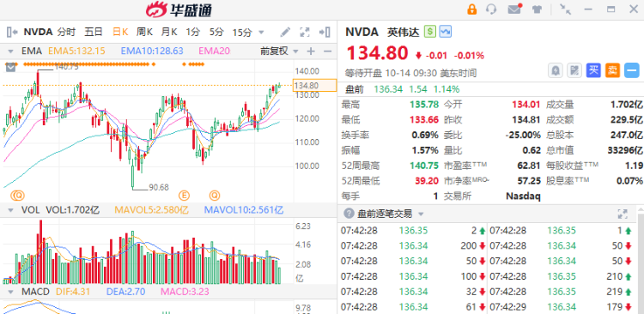Click the NVDA ticker in chart toolbar
The height and width of the screenshot is (314, 644).
click(x=38, y=32)
